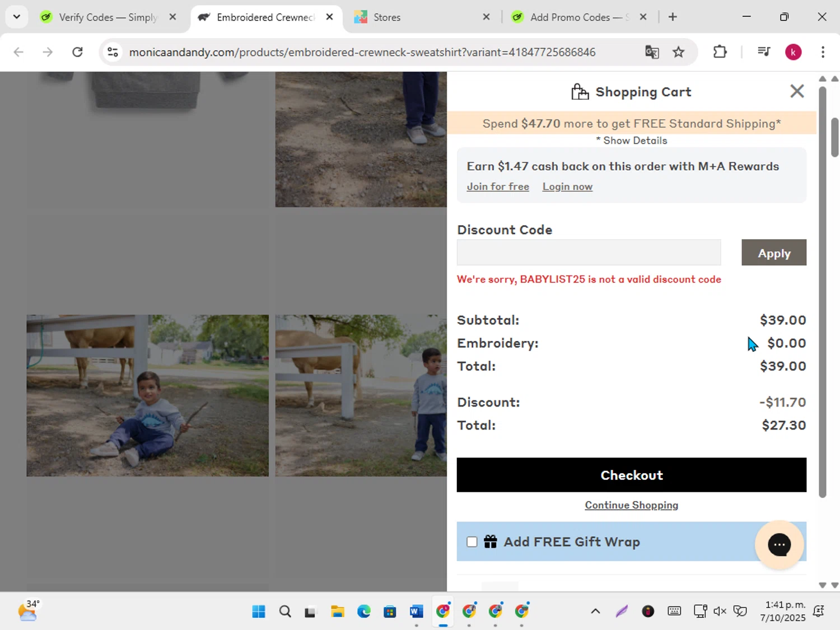
Task: Apply the discount code
Action: 774,253
